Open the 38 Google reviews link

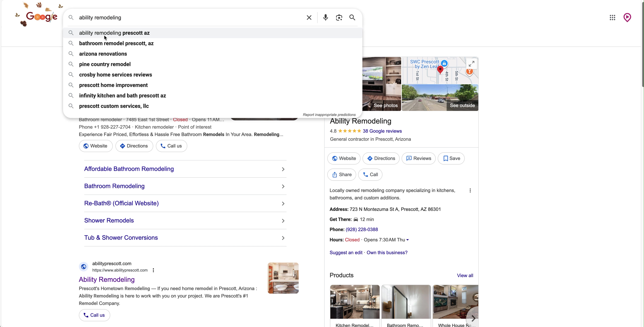pyautogui.click(x=382, y=131)
